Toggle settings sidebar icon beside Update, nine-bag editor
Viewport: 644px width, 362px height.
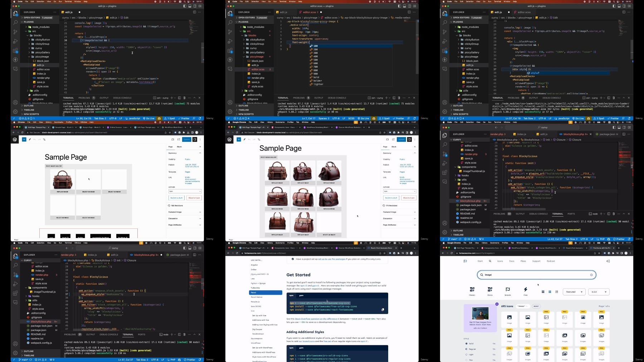pos(409,139)
